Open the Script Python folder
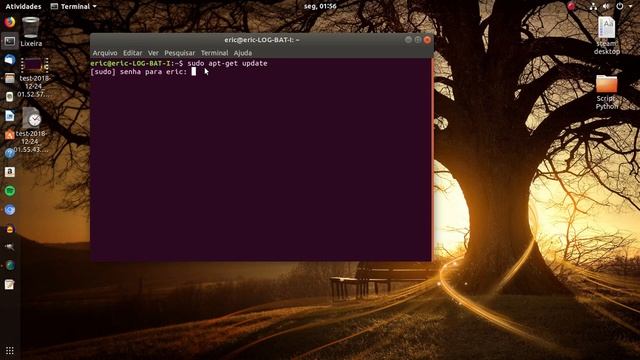Image resolution: width=640 pixels, height=360 pixels. (x=607, y=93)
